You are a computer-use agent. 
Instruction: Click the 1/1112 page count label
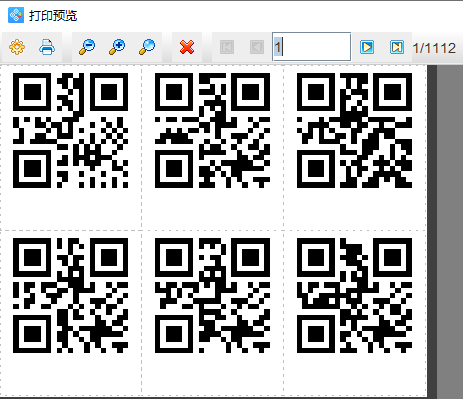(434, 48)
